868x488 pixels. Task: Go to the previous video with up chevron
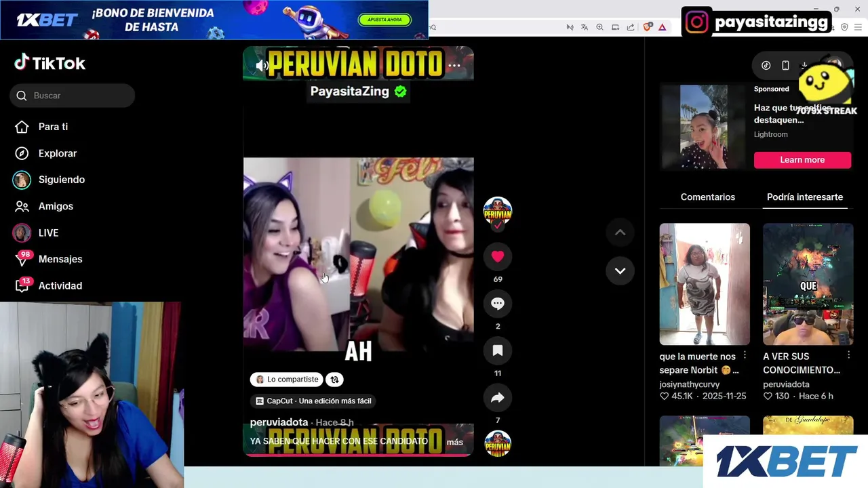(x=620, y=232)
